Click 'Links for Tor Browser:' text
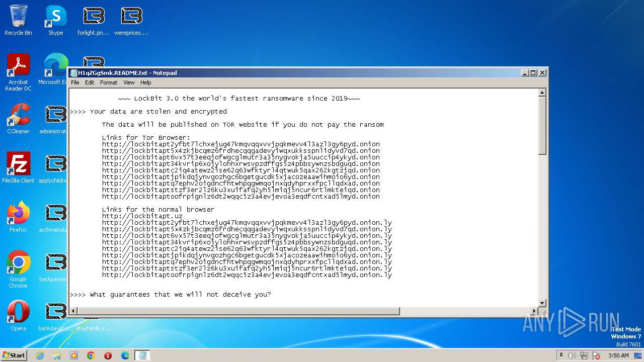The image size is (644, 362). click(146, 138)
